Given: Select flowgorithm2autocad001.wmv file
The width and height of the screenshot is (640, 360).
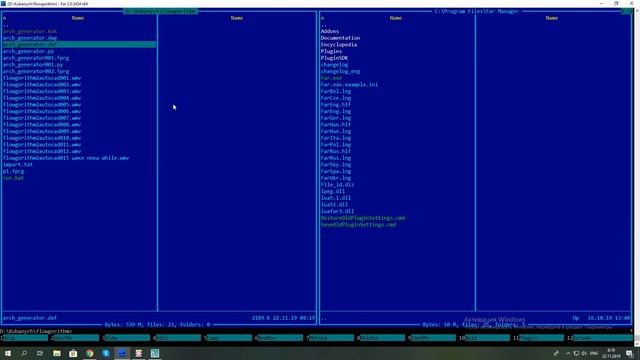Looking at the screenshot, I should click(x=42, y=78).
